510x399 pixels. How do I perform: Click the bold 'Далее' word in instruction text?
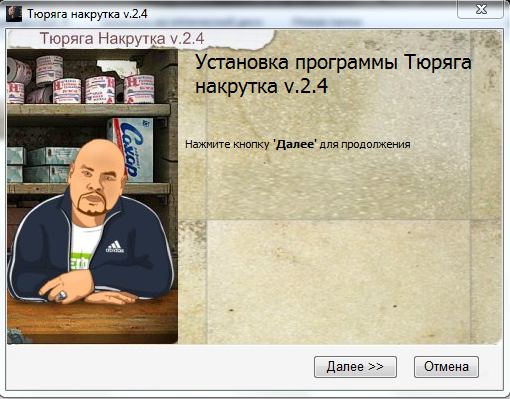click(295, 144)
